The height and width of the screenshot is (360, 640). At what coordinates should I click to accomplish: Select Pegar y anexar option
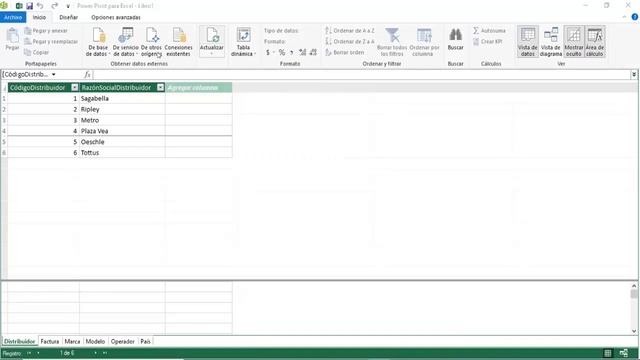click(x=46, y=31)
